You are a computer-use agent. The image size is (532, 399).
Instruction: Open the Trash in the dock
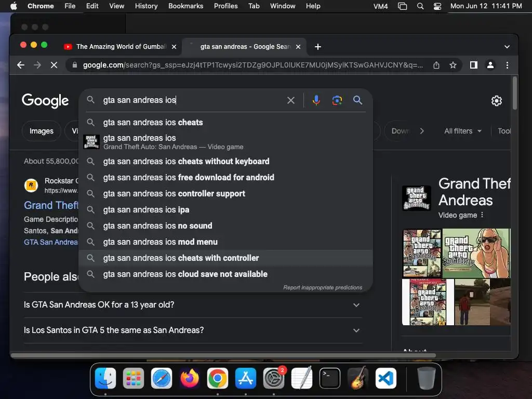[427, 378]
